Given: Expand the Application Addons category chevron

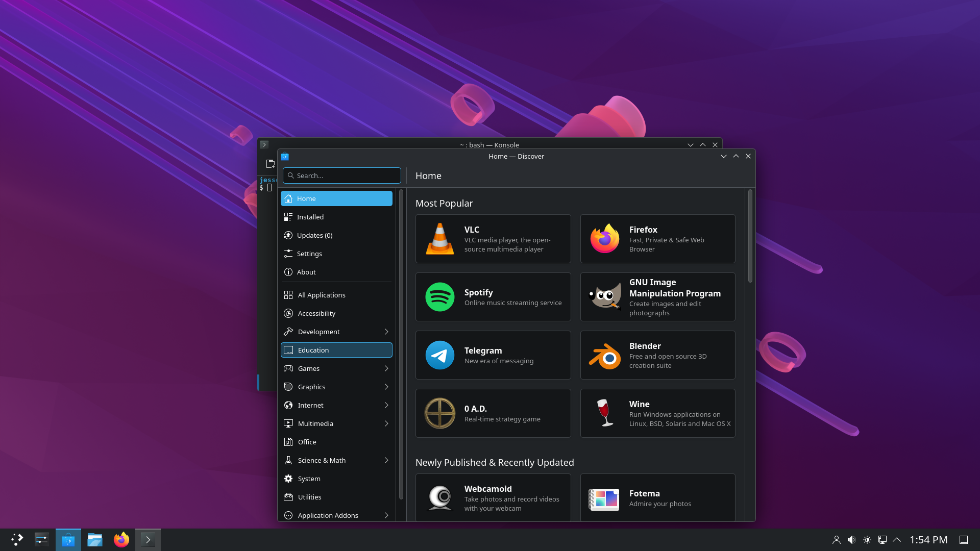Looking at the screenshot, I should click(386, 515).
